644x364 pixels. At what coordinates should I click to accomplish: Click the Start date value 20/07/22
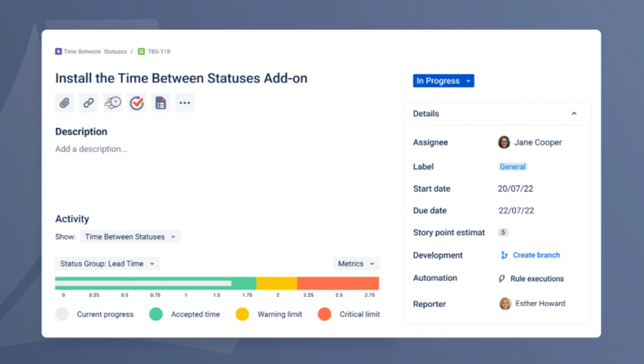[516, 189]
